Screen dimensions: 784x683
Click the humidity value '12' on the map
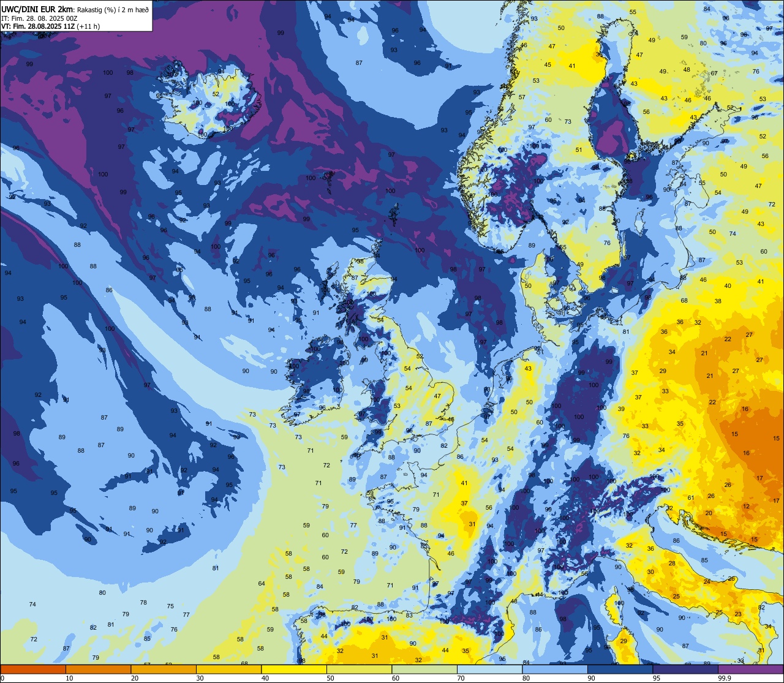746,507
